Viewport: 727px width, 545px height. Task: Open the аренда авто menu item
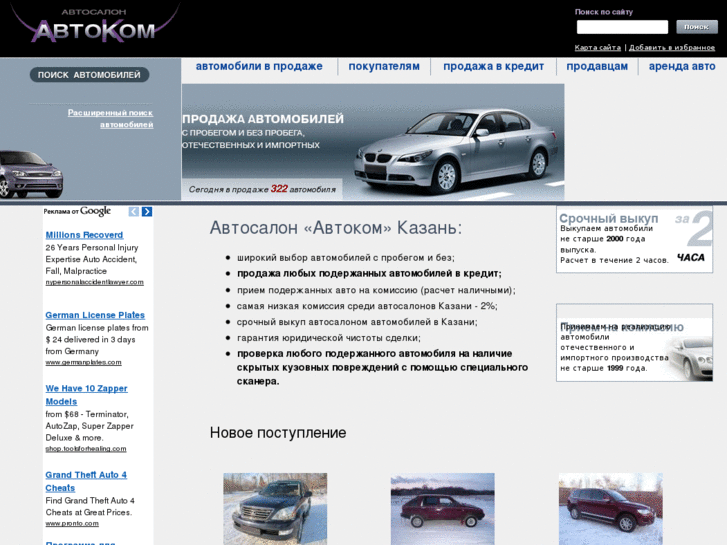(x=682, y=66)
